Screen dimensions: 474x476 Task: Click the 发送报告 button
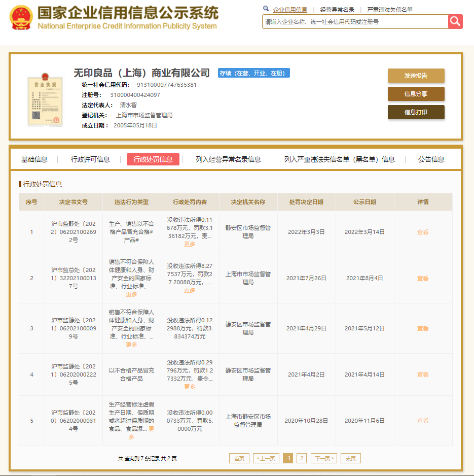click(x=416, y=76)
